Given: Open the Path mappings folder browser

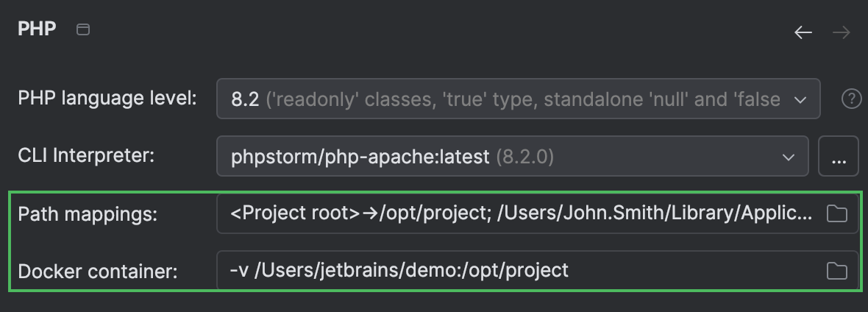Looking at the screenshot, I should point(836,214).
